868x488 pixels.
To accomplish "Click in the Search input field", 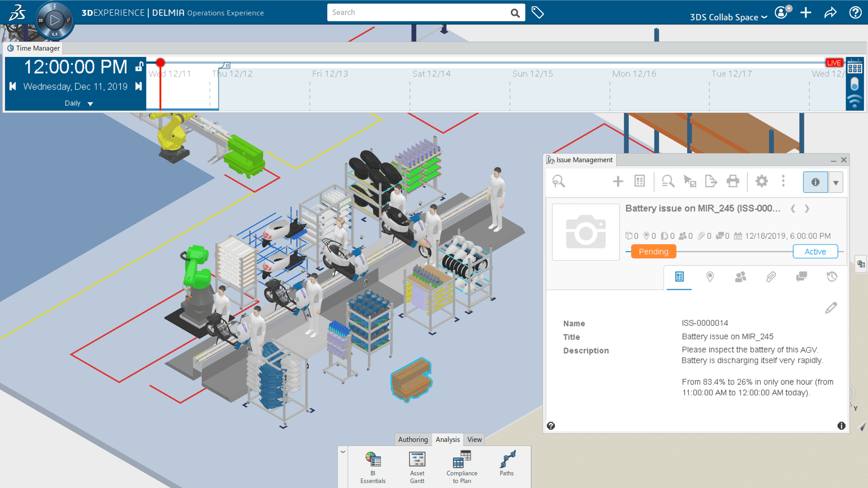I will coord(418,13).
